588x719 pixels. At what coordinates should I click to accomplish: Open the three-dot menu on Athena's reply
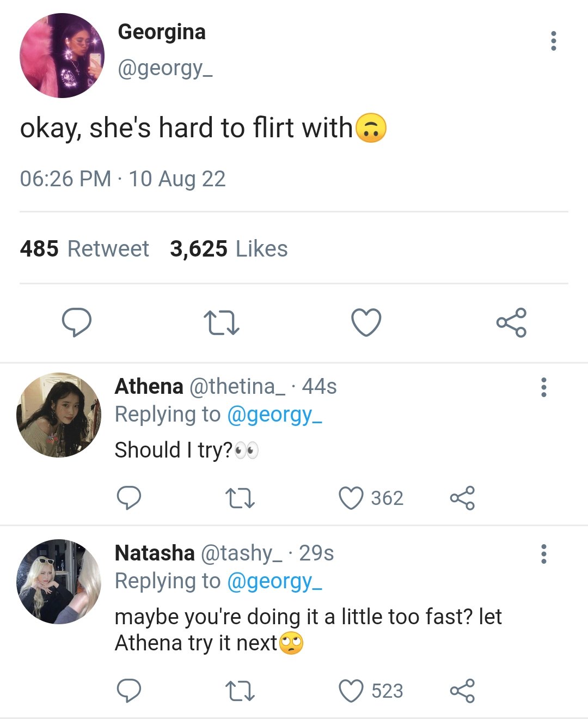(543, 387)
